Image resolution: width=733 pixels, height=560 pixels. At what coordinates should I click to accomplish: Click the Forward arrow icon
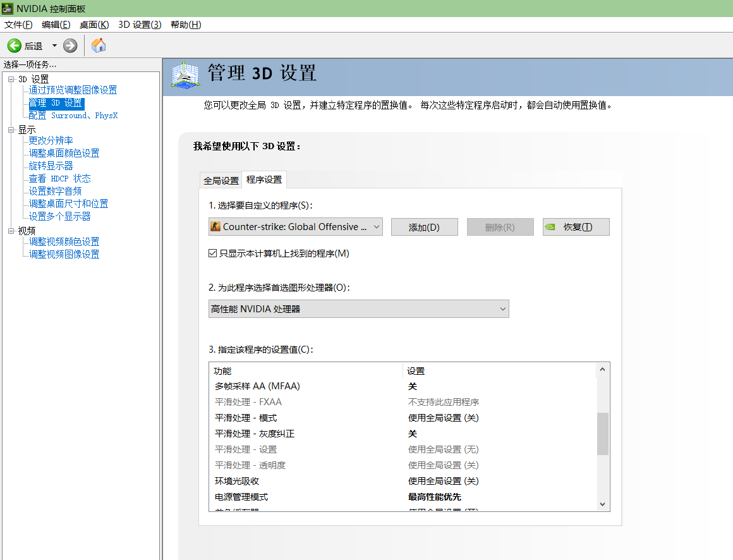[x=70, y=45]
